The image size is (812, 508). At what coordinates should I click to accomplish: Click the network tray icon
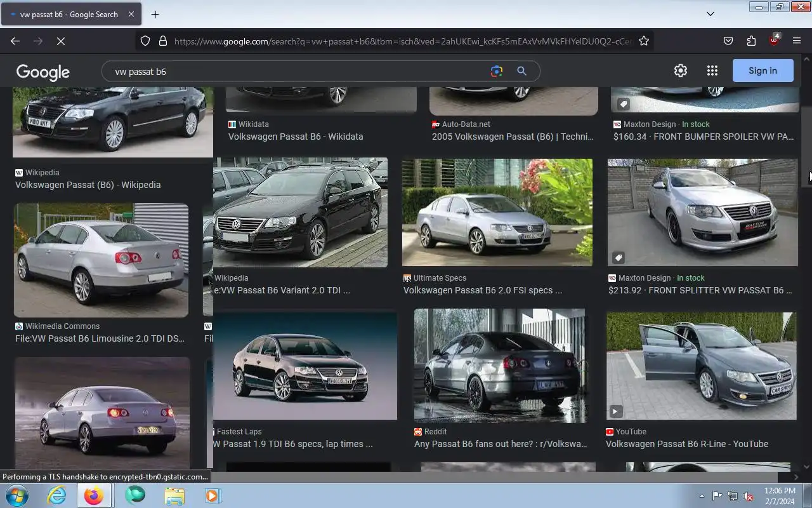[733, 496]
